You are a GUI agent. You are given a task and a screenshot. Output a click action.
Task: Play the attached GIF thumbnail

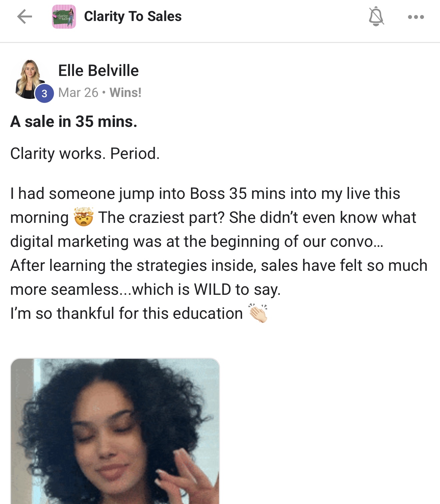pos(117,430)
